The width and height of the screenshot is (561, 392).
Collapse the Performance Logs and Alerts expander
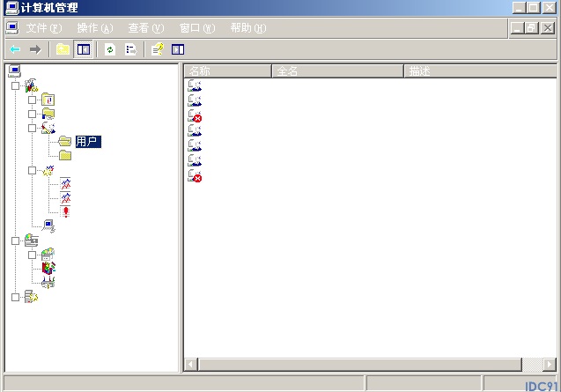32,170
